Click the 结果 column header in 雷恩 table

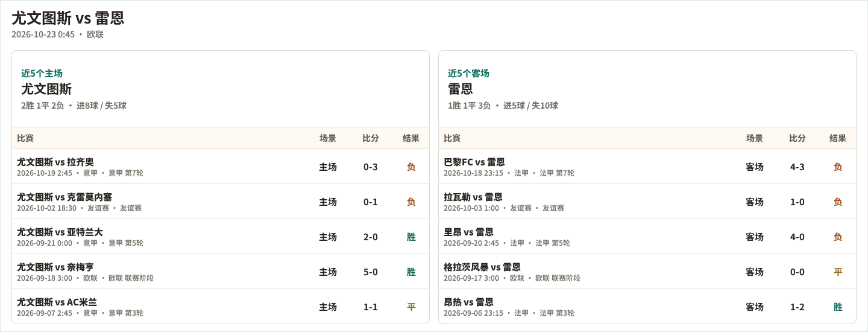(x=838, y=138)
